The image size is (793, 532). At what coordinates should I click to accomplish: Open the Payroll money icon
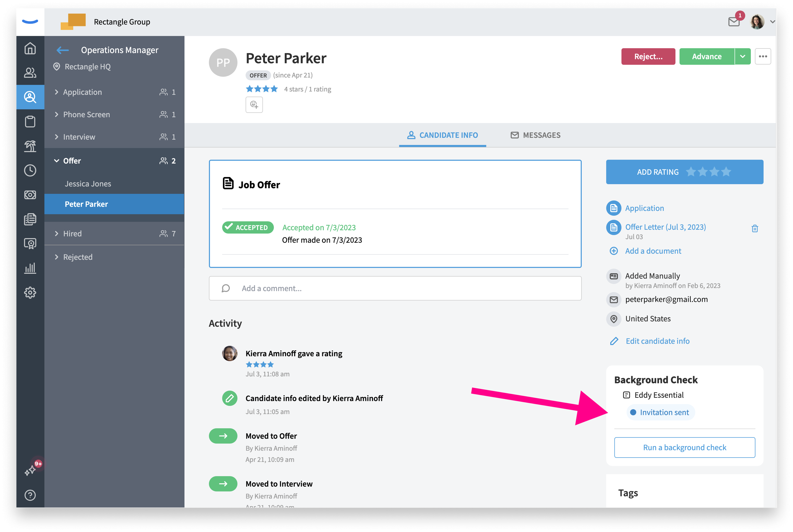click(30, 195)
